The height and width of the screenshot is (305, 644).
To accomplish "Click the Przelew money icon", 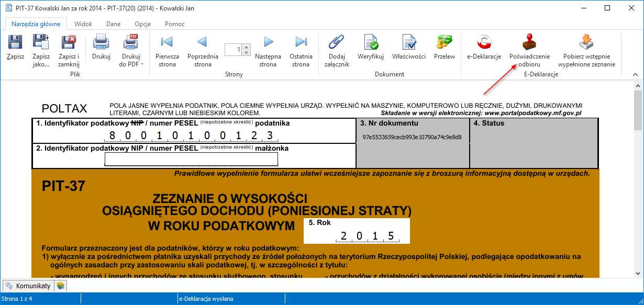I will (x=445, y=42).
